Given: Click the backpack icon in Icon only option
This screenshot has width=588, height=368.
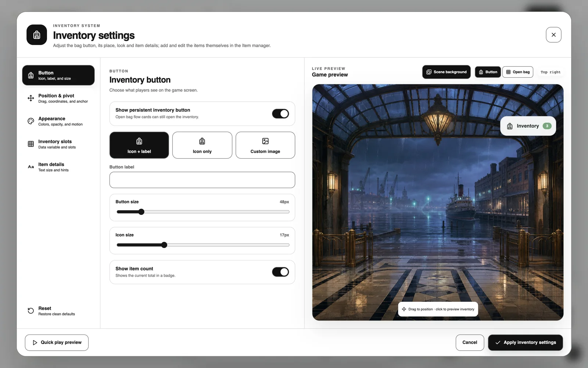Looking at the screenshot, I should pos(202,141).
